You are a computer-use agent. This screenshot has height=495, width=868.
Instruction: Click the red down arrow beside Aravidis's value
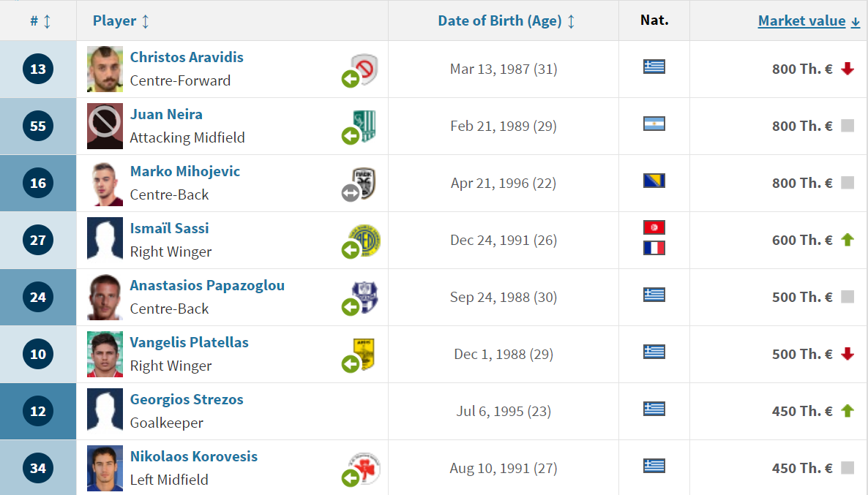tap(848, 69)
